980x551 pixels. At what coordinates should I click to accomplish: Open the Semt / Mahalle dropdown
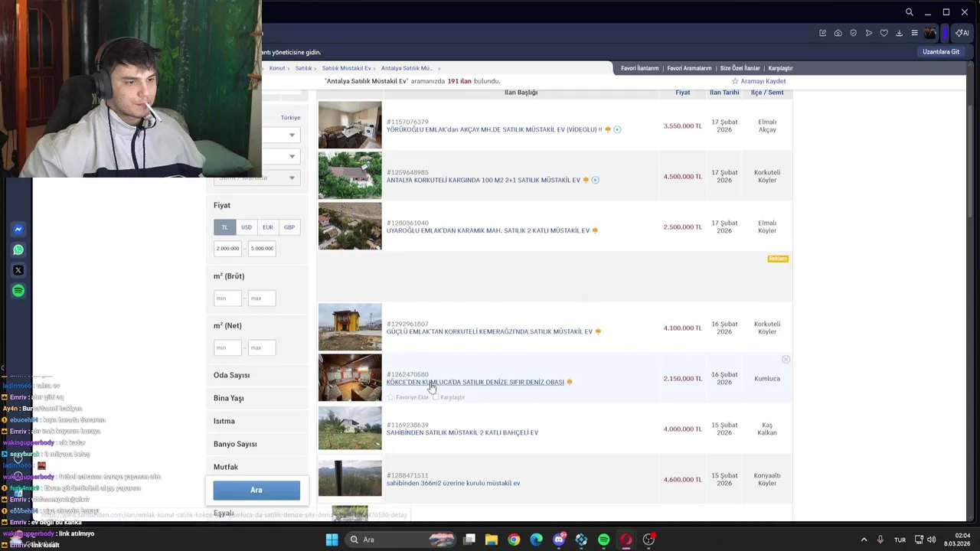coord(256,178)
